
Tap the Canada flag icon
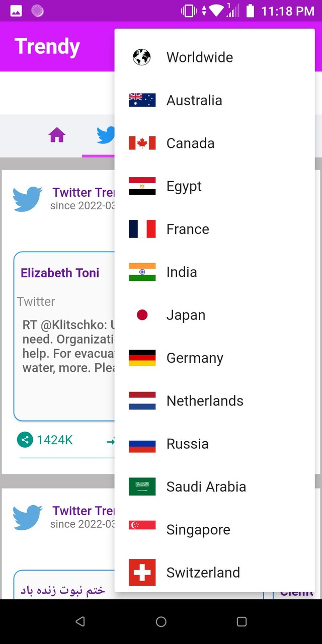[x=142, y=143]
